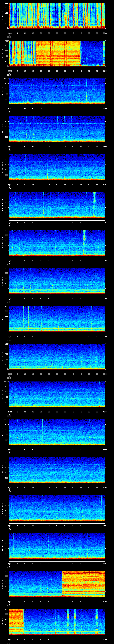Click "Frequency (Hz)" axis label of 8:37:00 panel

click(3, 318)
